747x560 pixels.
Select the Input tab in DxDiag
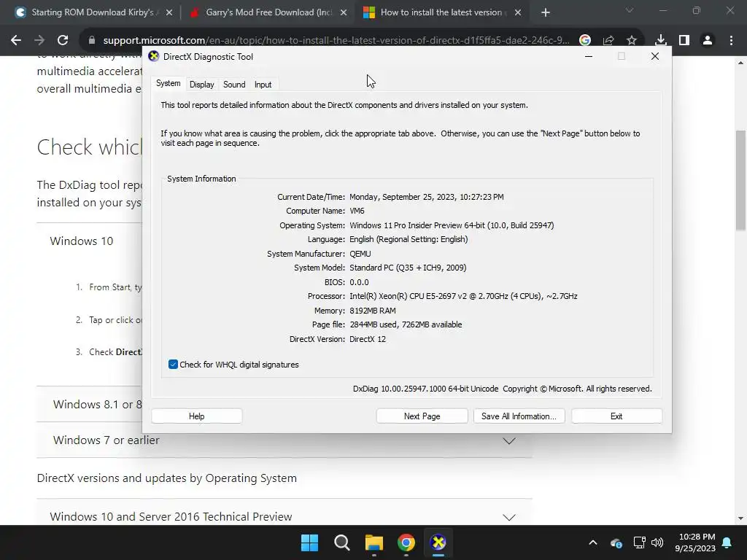pos(263,85)
